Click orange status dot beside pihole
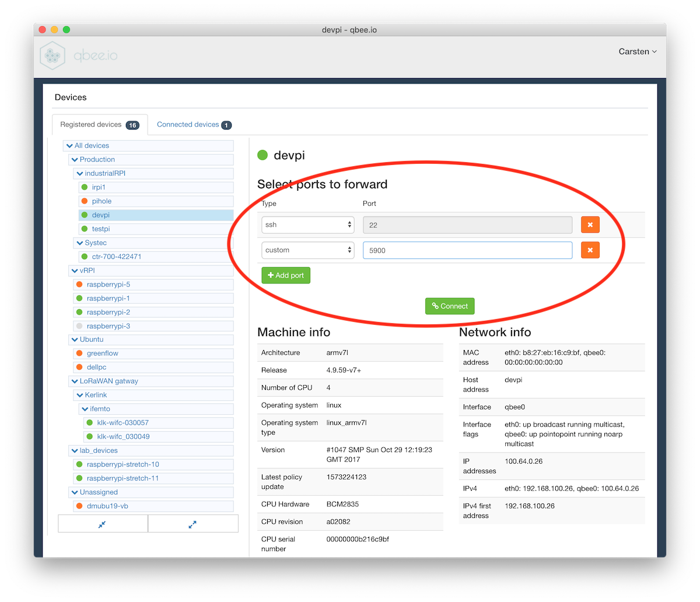700x602 pixels. tap(84, 201)
